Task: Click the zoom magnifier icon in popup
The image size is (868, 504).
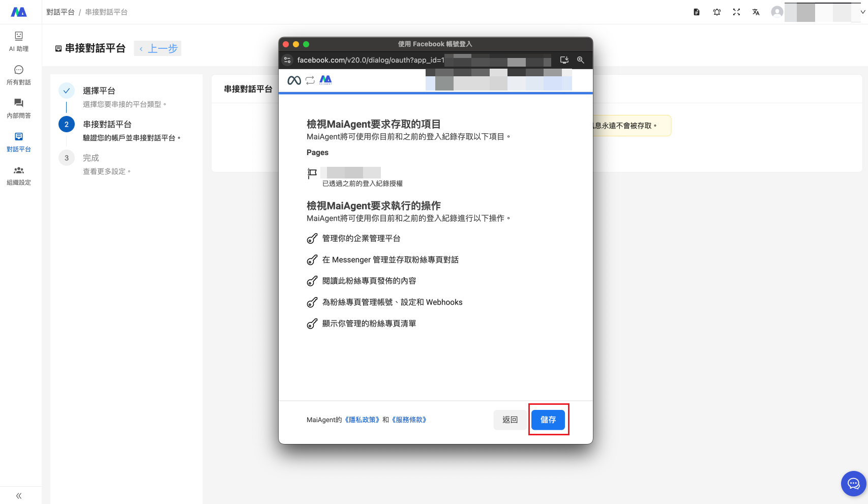Action: click(x=580, y=60)
